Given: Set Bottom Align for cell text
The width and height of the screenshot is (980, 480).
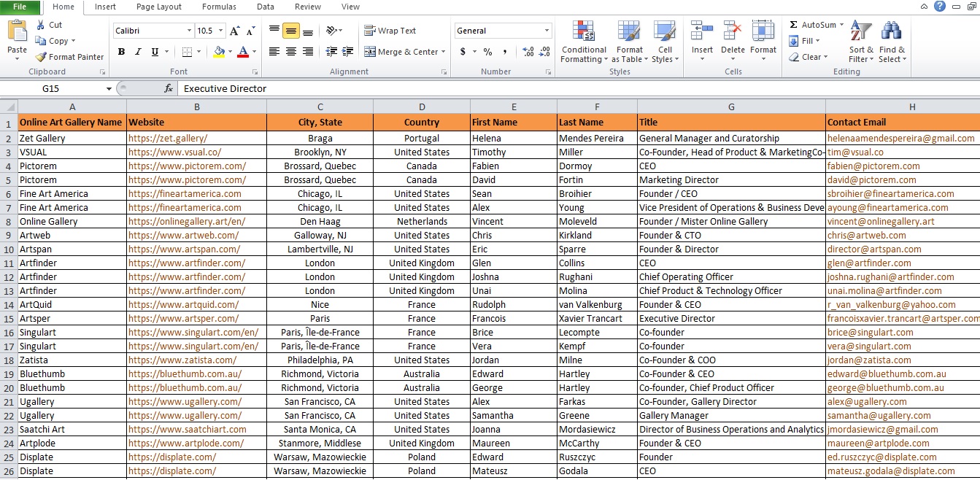Looking at the screenshot, I should 308,31.
